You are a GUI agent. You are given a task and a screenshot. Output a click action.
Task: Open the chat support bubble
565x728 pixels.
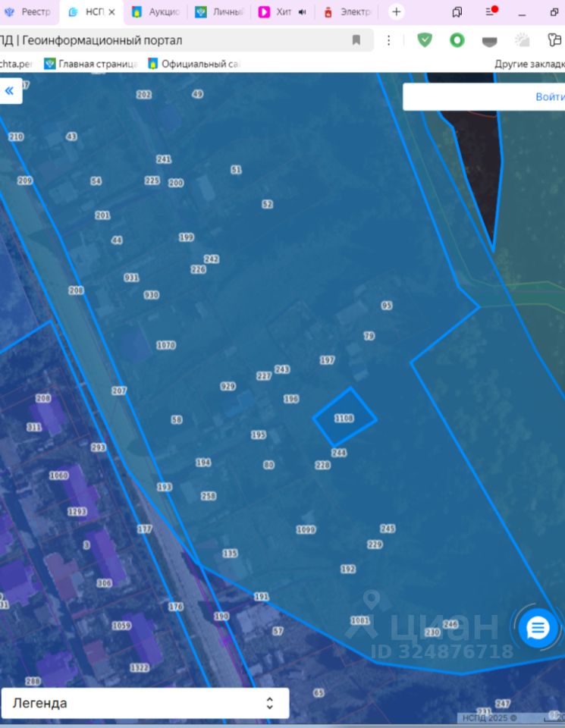(538, 628)
